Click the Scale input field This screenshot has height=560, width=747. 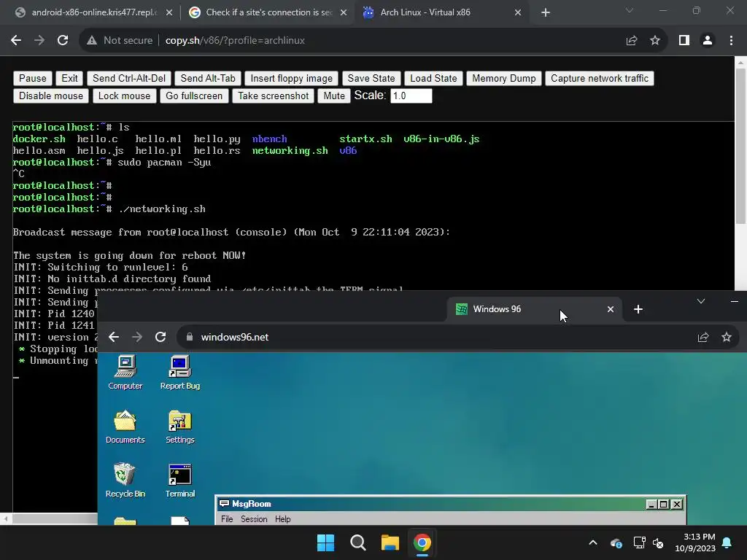[411, 96]
